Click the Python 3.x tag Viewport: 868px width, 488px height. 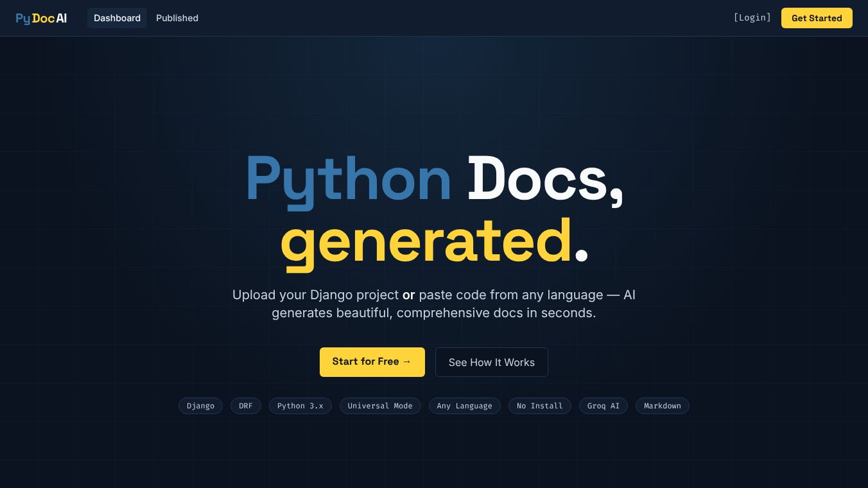(x=300, y=406)
